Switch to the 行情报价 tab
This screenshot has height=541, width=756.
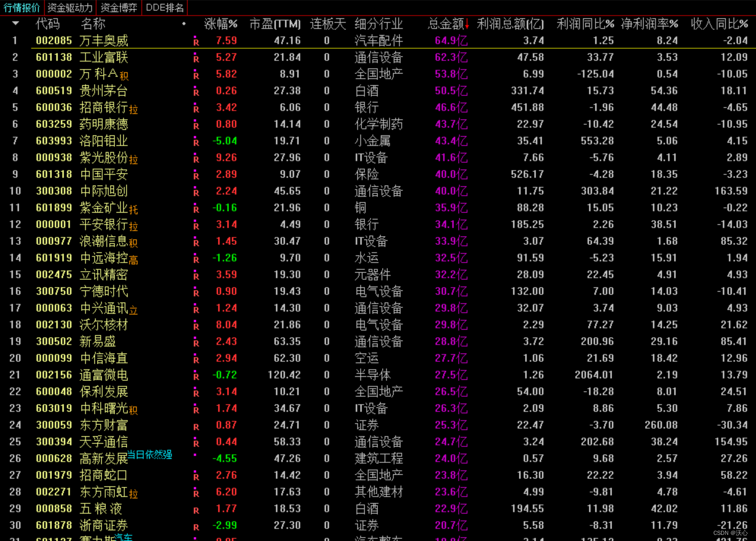[x=22, y=8]
